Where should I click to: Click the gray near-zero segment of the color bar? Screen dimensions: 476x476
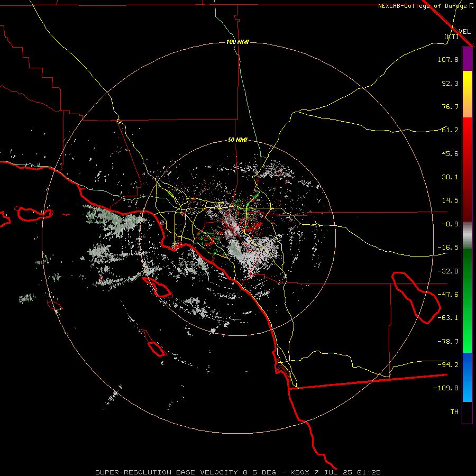tap(467, 235)
